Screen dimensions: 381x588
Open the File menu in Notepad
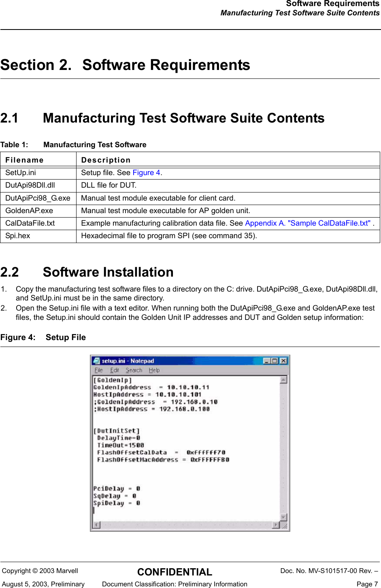click(98, 370)
